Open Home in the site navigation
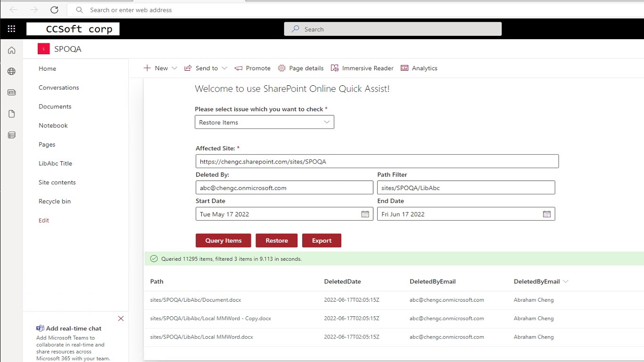 [47, 68]
